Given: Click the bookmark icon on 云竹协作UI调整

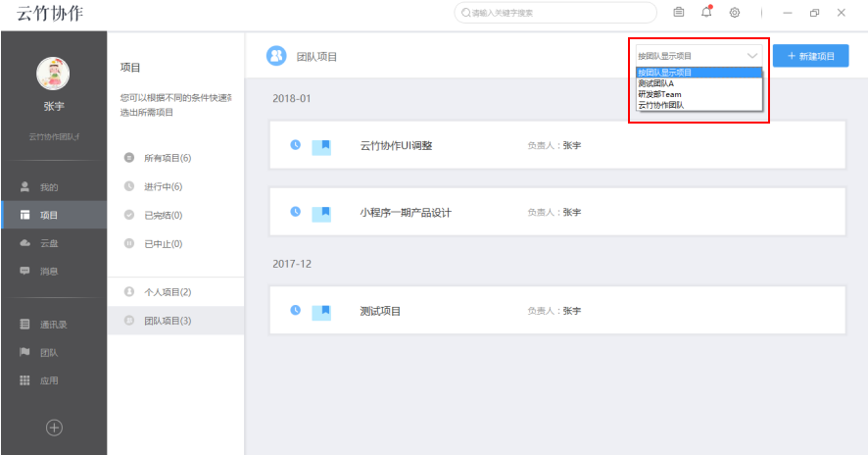Looking at the screenshot, I should point(322,146).
